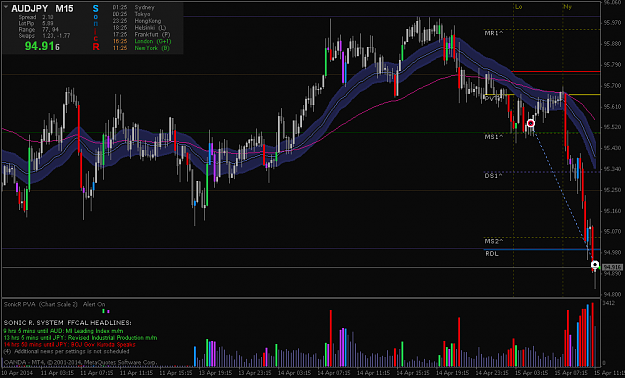This screenshot has height=378, width=625.
Task: Click the Frankfurt (F) clock row
Action: (x=141, y=34)
